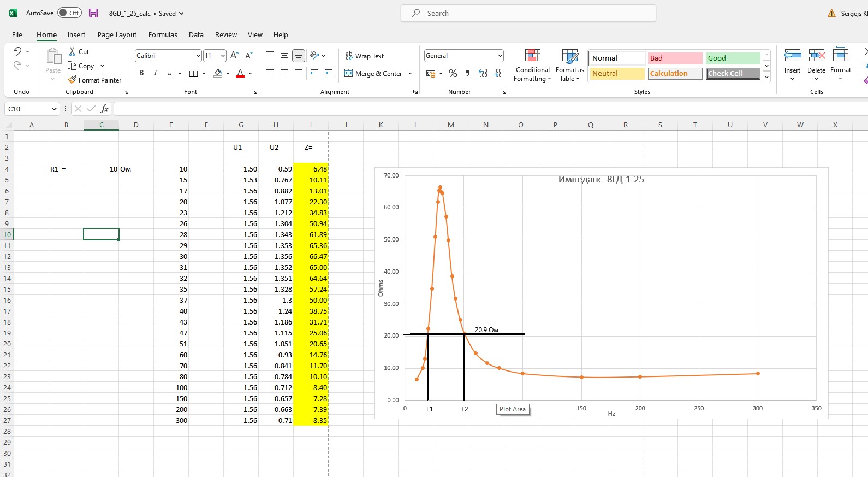Click the Increase Font Size icon
Viewport: 868px width, 477px height.
pos(234,56)
